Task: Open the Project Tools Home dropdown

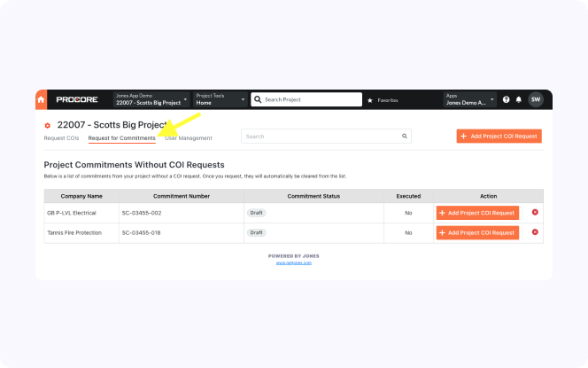Action: click(x=220, y=99)
